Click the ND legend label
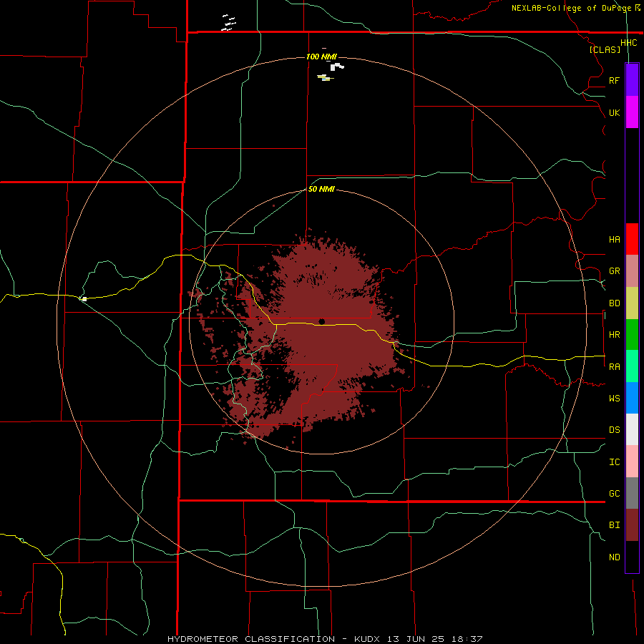Viewport: 644px width, 644px height. click(614, 557)
